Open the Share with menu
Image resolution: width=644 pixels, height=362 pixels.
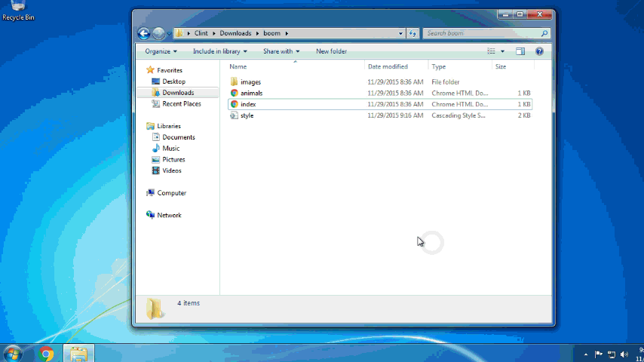coord(281,51)
